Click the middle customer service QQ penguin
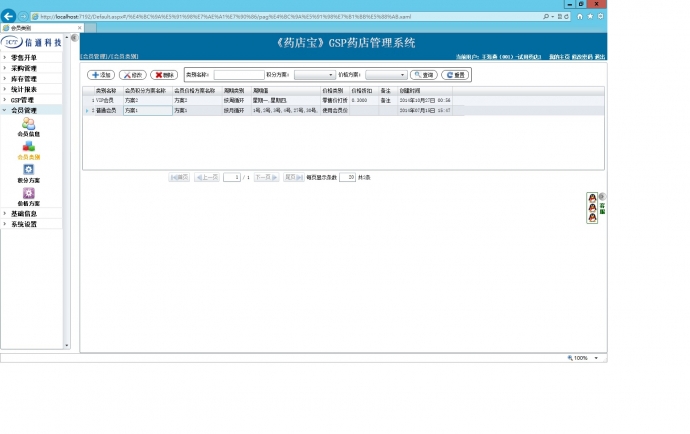Viewport: 690px width, 434px height. (592, 208)
